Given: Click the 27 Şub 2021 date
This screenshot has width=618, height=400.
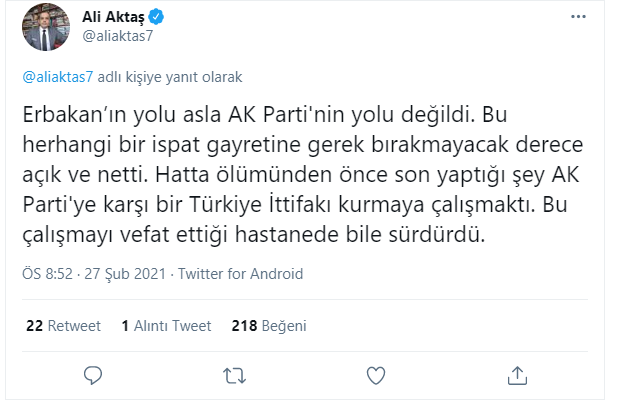Looking at the screenshot, I should point(125,274).
